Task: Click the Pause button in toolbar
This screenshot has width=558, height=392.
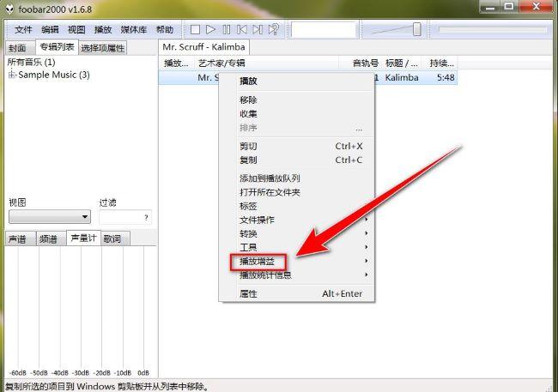Action: pyautogui.click(x=227, y=30)
